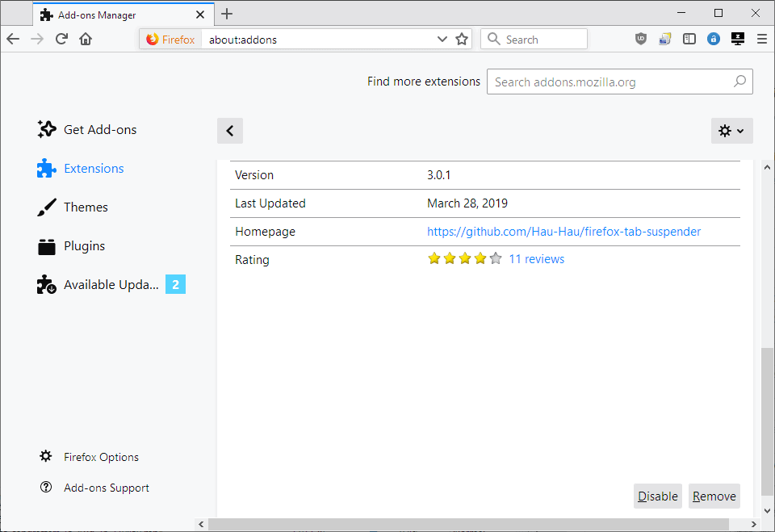Click the magnifier icon in the browser search bar

click(x=493, y=39)
